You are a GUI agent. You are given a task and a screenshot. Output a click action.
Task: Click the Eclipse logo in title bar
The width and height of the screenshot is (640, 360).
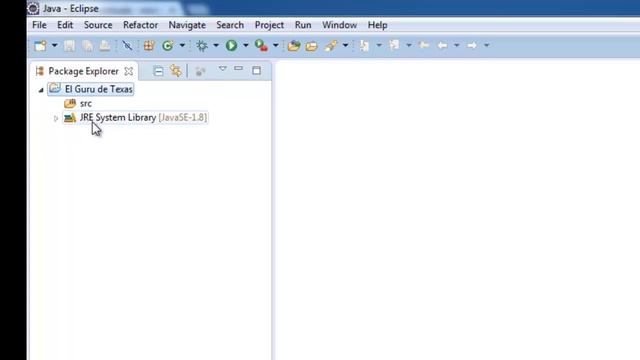click(x=33, y=8)
